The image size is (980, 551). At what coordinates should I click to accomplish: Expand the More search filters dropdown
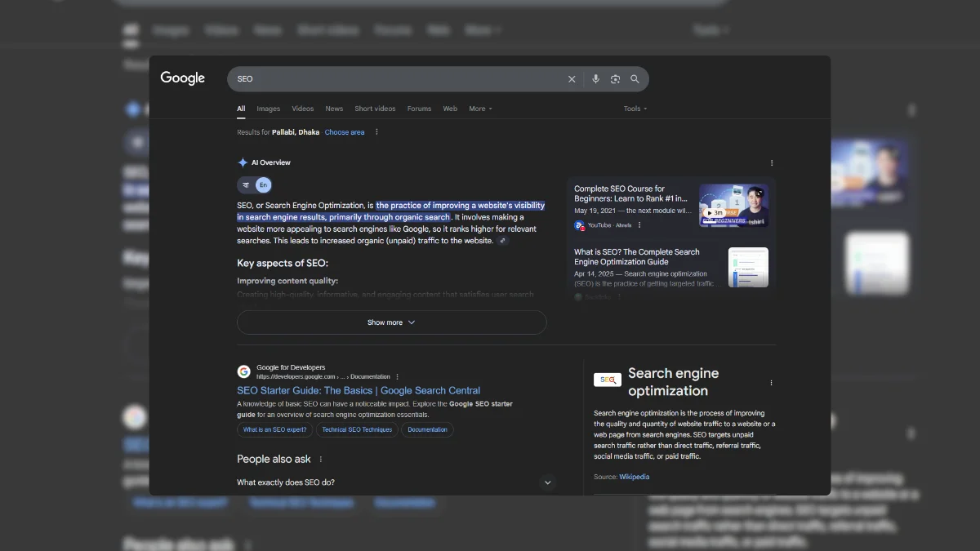[480, 109]
